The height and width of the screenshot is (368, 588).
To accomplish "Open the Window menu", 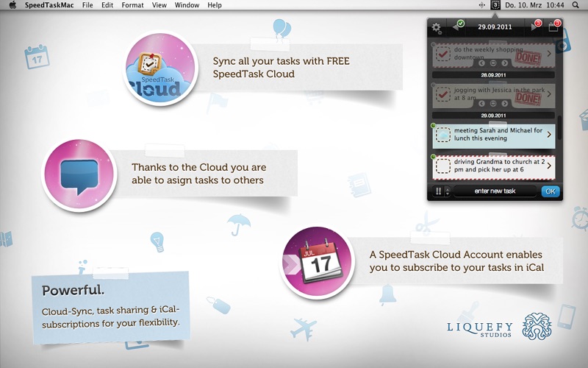I will [187, 5].
